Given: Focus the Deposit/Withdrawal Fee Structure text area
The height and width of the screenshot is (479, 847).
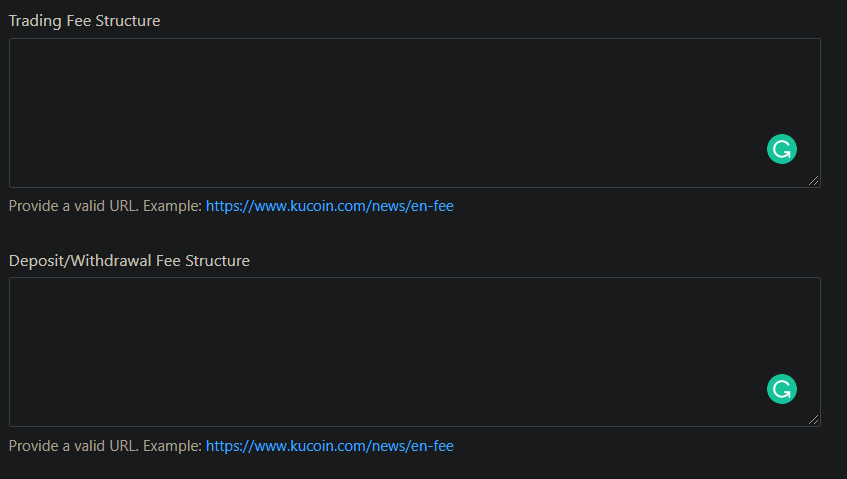Looking at the screenshot, I should [x=380, y=351].
